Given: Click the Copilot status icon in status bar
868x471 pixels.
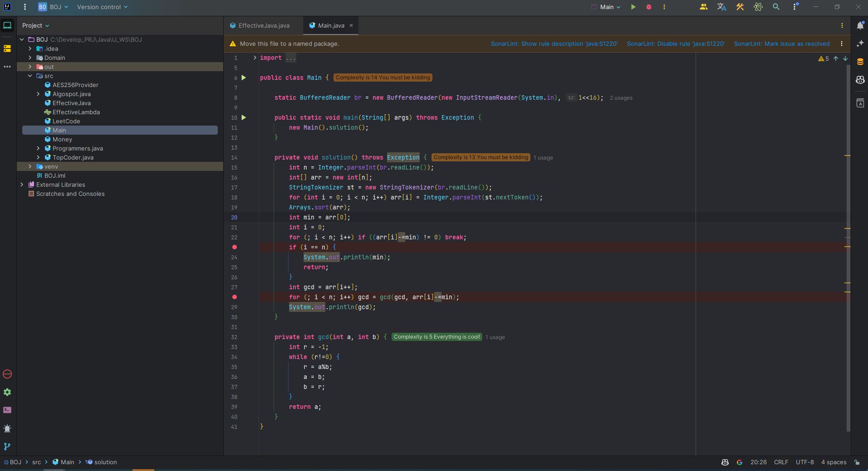Looking at the screenshot, I should 725,462.
